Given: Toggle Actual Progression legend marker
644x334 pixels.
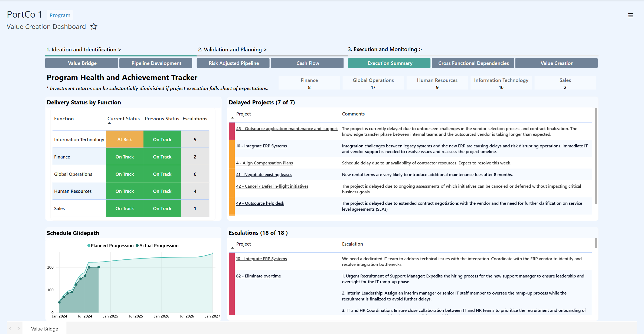Looking at the screenshot, I should 137,246.
